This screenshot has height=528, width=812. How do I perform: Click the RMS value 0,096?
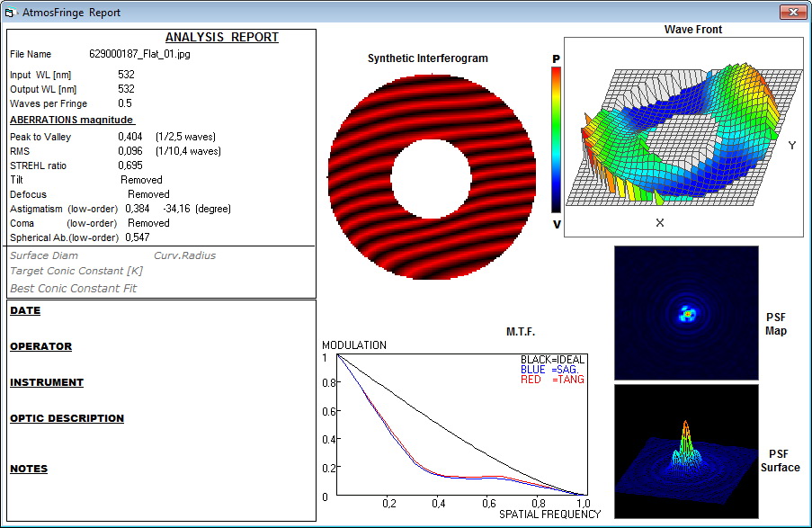pyautogui.click(x=130, y=151)
